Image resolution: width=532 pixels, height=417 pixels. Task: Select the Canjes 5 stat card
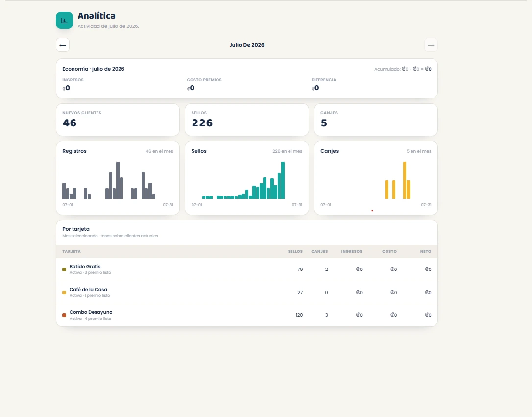[376, 120]
